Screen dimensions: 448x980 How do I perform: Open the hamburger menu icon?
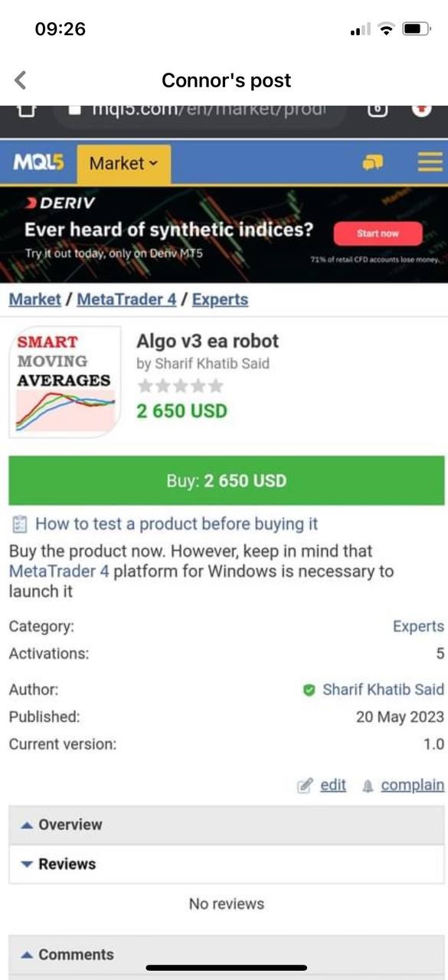(429, 162)
